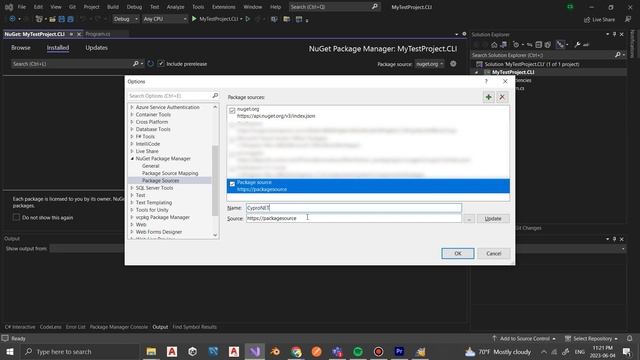Open Premiere Pro from the taskbar
The height and width of the screenshot is (360, 640).
coord(399,351)
